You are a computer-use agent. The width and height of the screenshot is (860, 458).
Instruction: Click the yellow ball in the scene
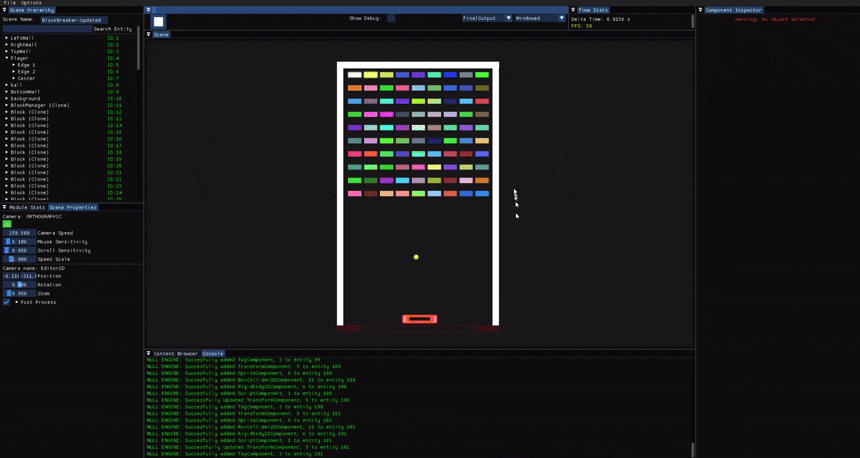point(416,257)
